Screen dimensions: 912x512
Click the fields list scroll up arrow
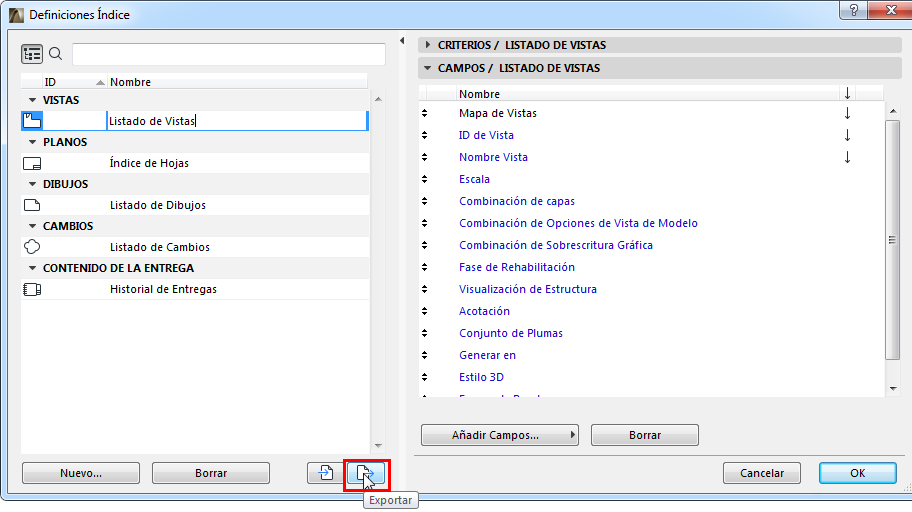893,111
